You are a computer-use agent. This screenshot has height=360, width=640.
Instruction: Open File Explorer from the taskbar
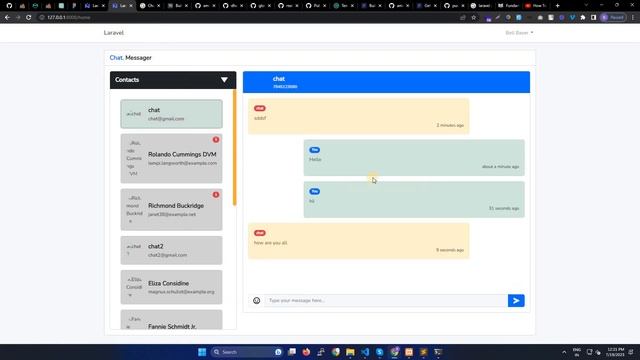(350, 352)
